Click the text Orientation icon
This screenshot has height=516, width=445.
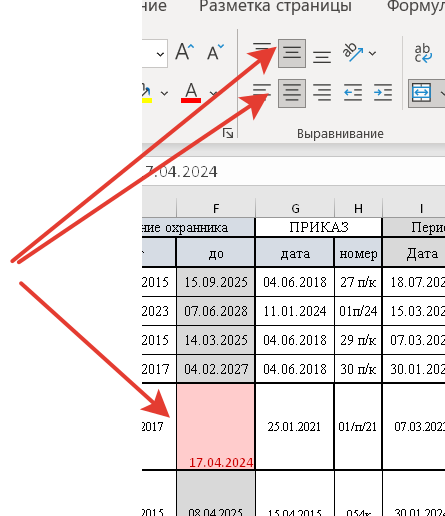(353, 53)
